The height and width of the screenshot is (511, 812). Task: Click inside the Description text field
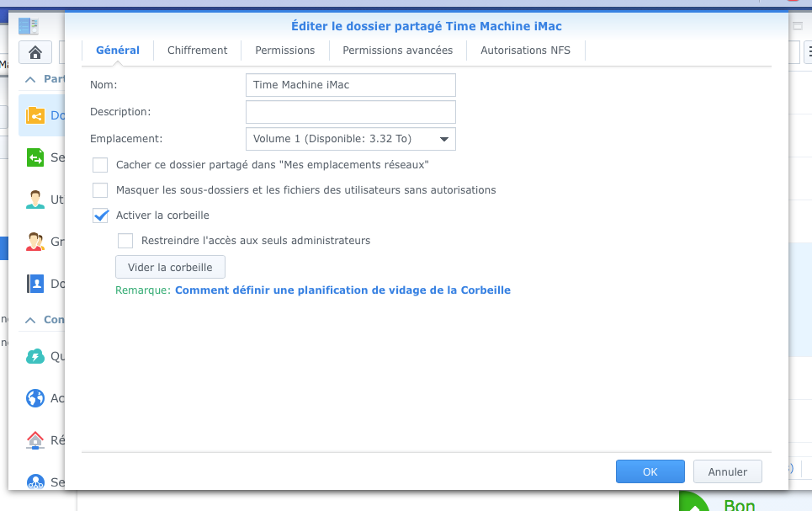click(x=350, y=112)
